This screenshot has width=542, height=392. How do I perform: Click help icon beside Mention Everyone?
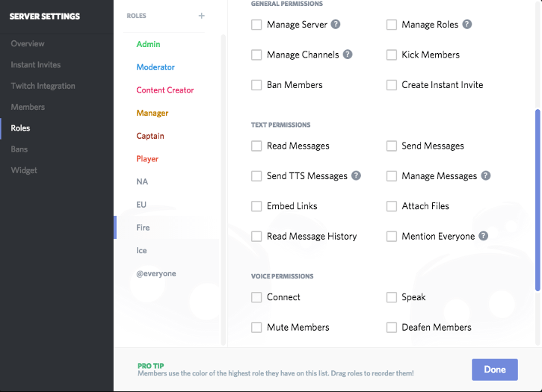pyautogui.click(x=484, y=236)
